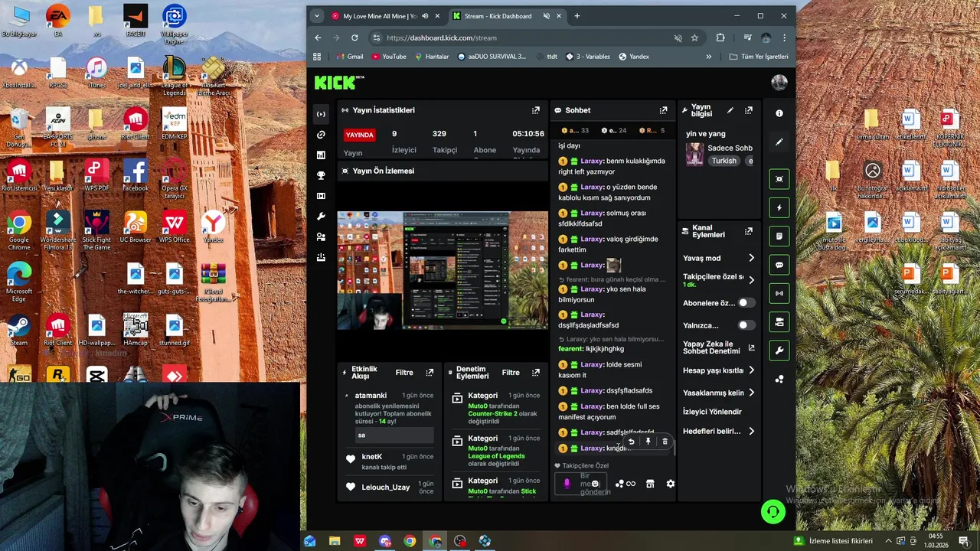980x551 pixels.
Task: Toggle the note widget icon in right toolbar
Action: pos(779,236)
